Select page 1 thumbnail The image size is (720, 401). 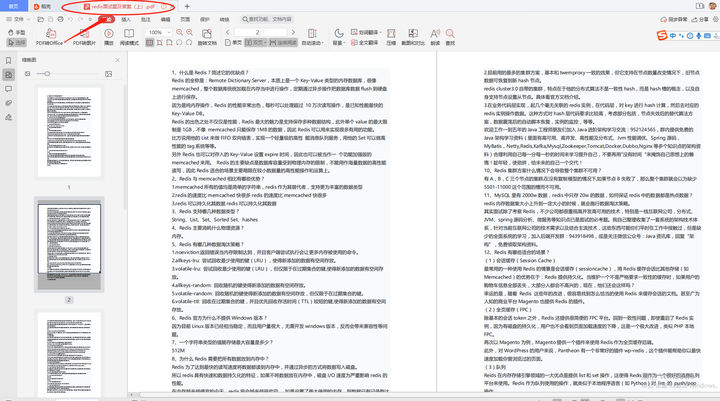pos(69,132)
